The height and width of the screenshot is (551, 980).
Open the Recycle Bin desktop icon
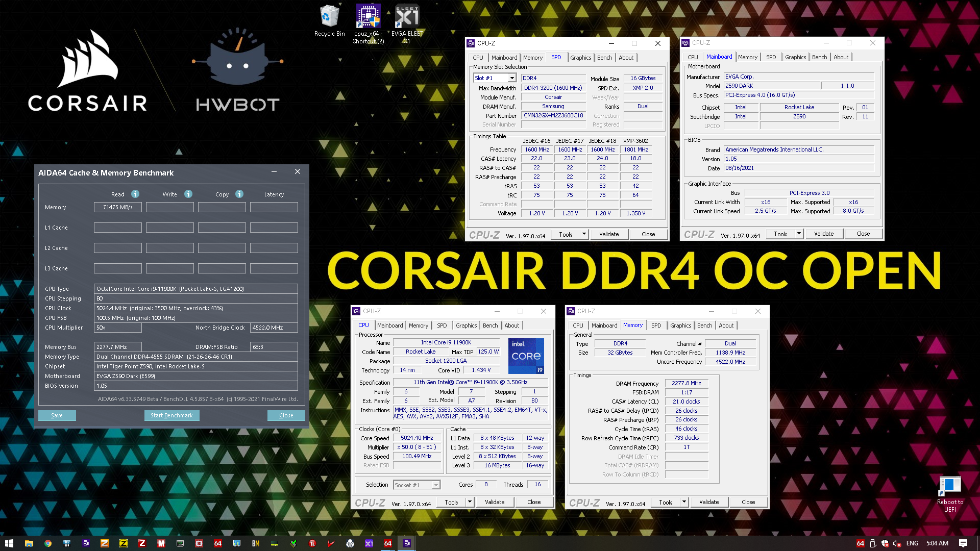click(x=329, y=21)
